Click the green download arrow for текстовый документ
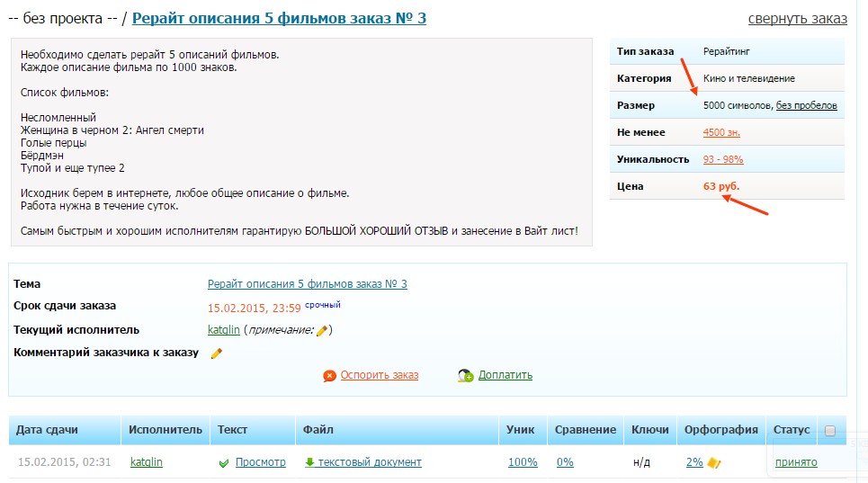The width and height of the screenshot is (868, 483). click(x=309, y=462)
